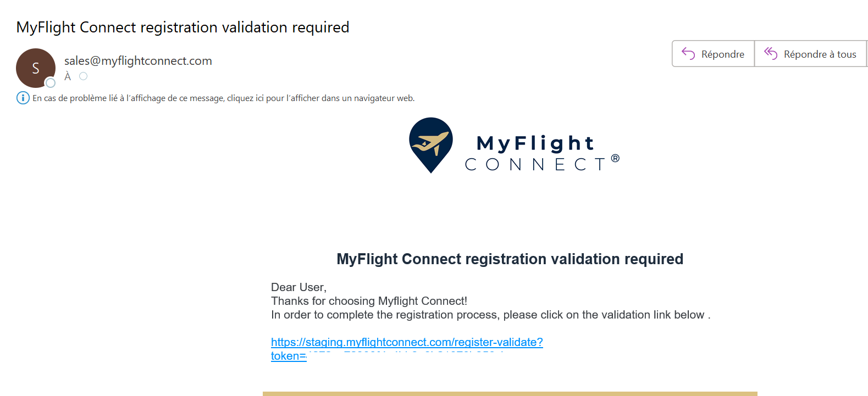Select the Répondre button
The width and height of the screenshot is (868, 396).
point(713,54)
